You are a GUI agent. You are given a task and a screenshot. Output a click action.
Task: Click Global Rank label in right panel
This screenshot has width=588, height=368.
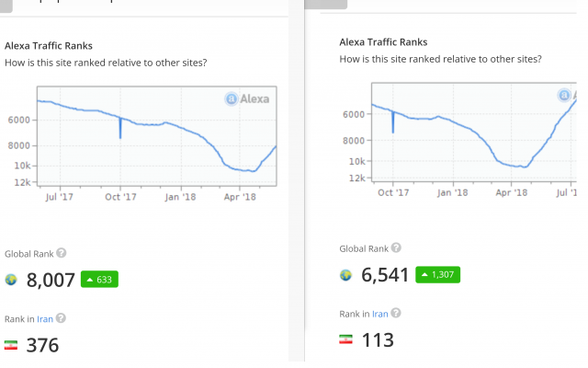coord(364,249)
